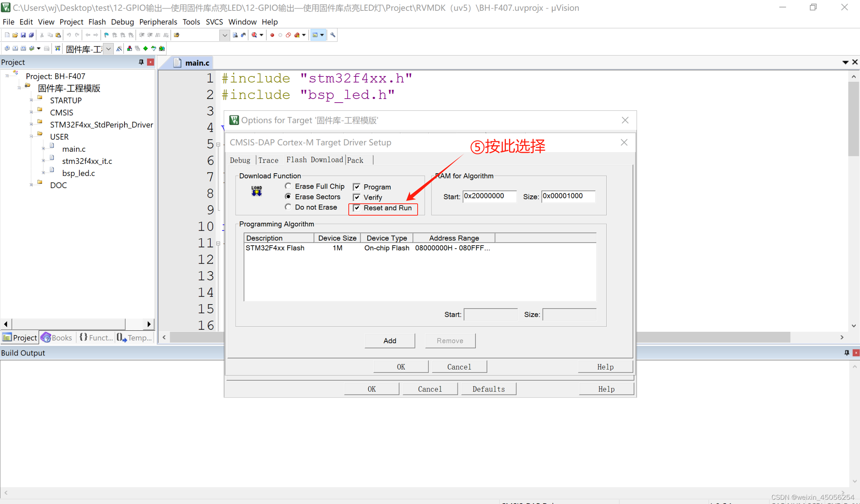This screenshot has height=504, width=860.
Task: Build the target using the Build icon
Action: [x=15, y=48]
